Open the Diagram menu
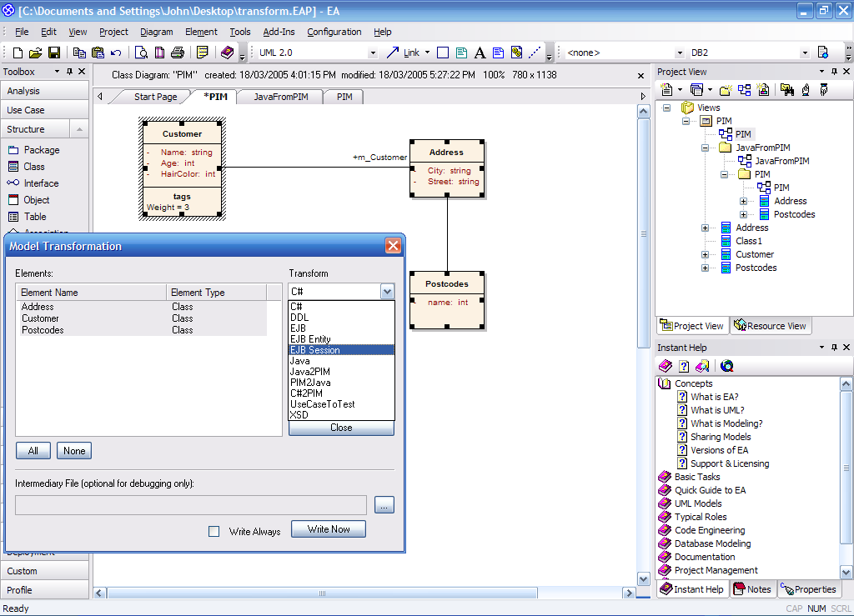Viewport: 854px width, 616px height. tap(157, 32)
